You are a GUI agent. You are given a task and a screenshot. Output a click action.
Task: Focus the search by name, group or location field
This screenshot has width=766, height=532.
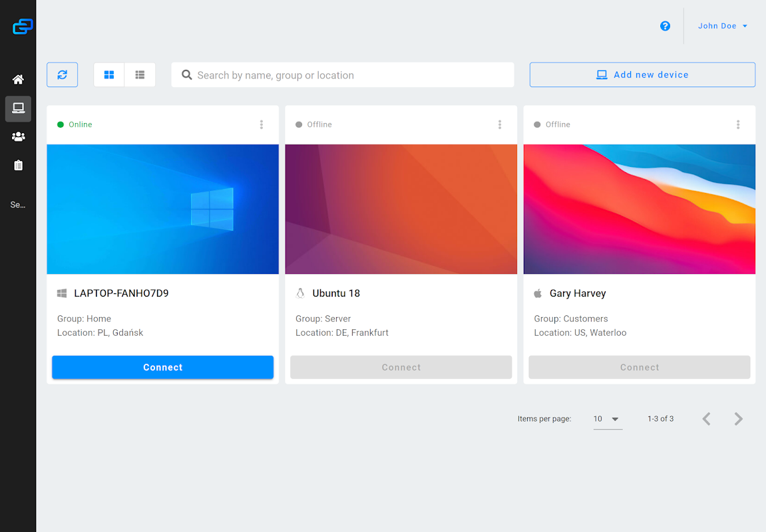343,74
